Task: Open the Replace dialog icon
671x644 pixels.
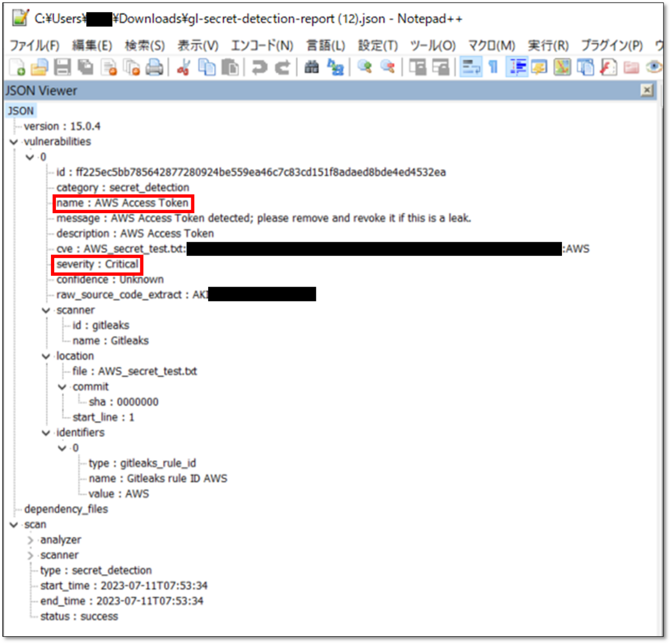Action: (x=335, y=68)
